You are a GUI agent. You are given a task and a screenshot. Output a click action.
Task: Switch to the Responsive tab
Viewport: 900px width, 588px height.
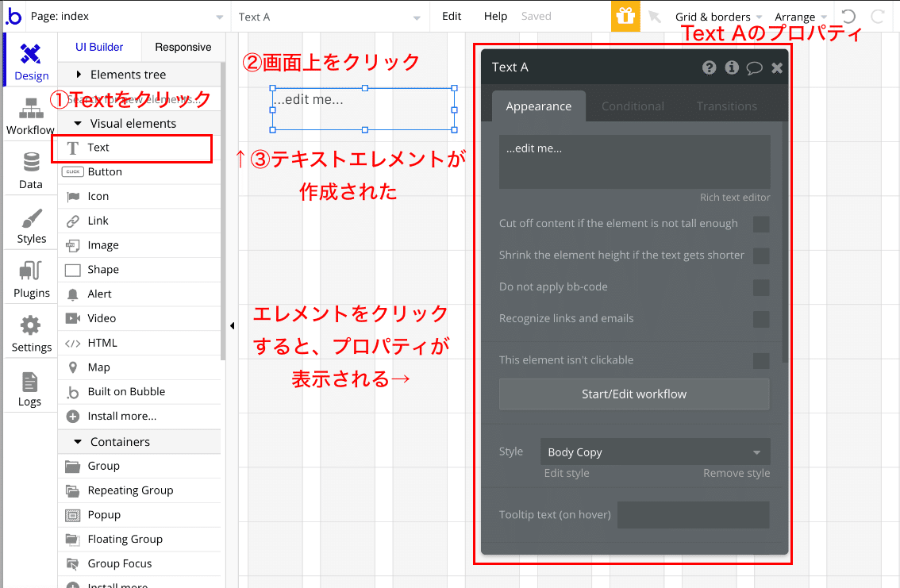pos(183,47)
